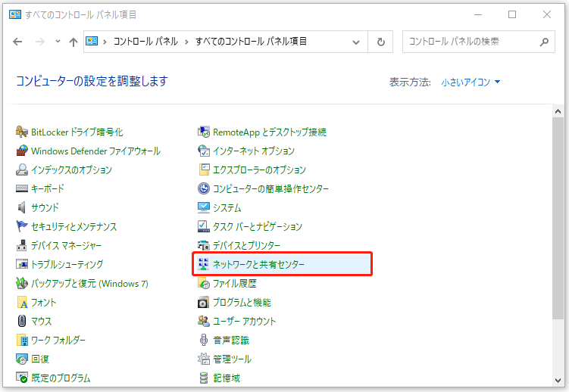The width and height of the screenshot is (569, 392).
Task: Click the デバイス マネージャー icon
Action: pyautogui.click(x=22, y=245)
